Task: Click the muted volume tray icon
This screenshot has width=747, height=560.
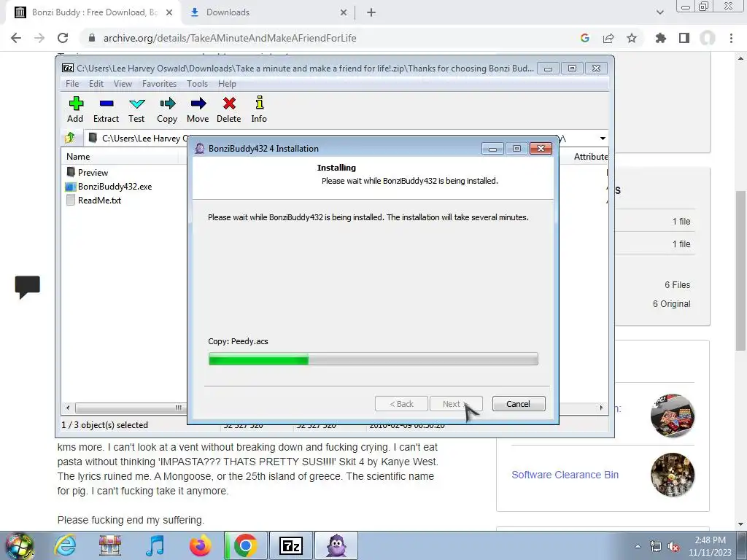Action: click(673, 547)
